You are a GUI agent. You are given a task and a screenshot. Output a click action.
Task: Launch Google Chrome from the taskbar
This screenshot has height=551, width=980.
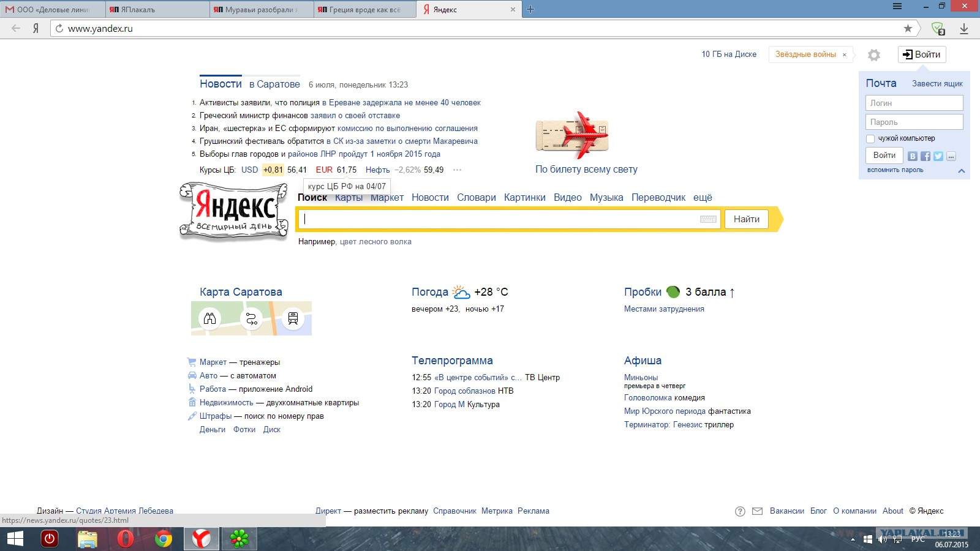(x=164, y=539)
